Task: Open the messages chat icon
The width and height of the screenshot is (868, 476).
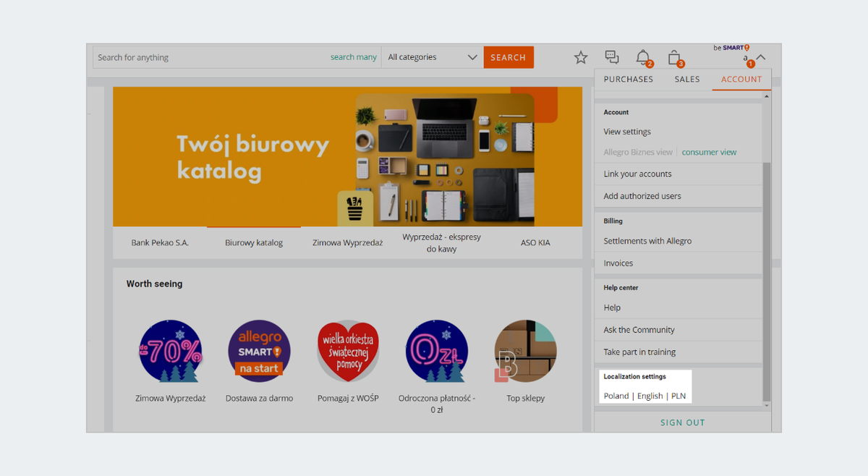Action: click(x=612, y=56)
